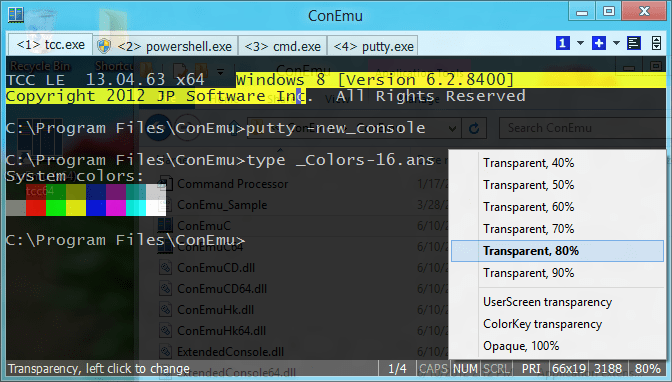Select Transparent, 50% menu item
The width and height of the screenshot is (672, 382).
[557, 185]
